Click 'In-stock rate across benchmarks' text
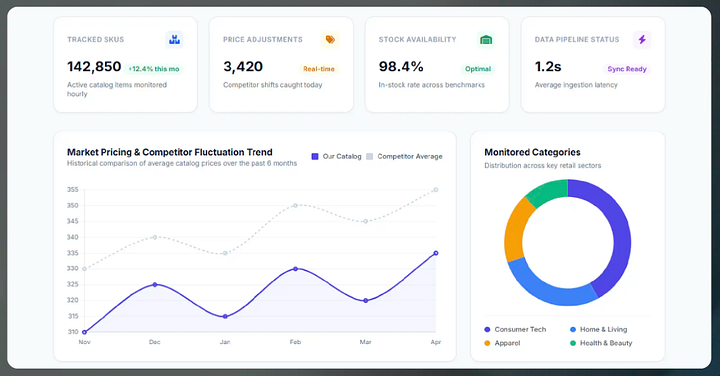The height and width of the screenshot is (376, 720). [432, 85]
